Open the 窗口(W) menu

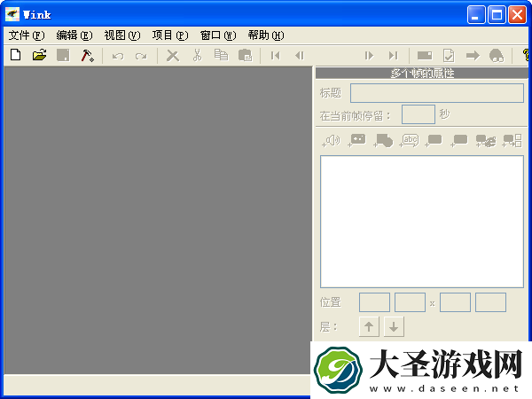[x=218, y=35]
